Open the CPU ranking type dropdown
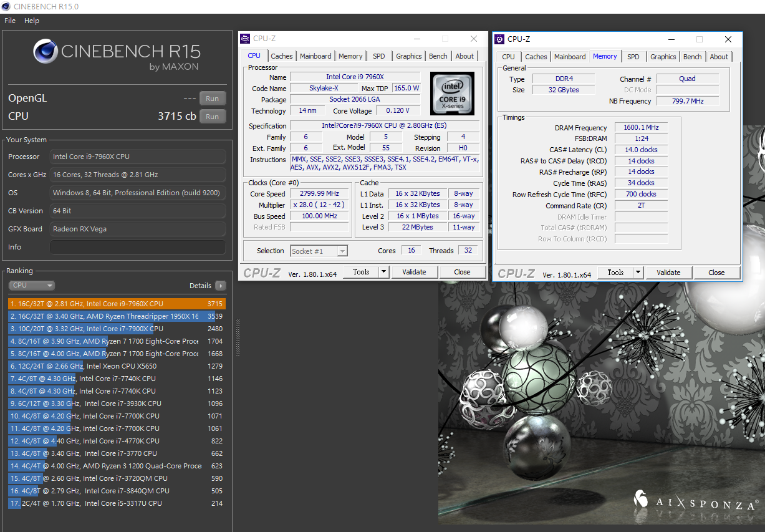The width and height of the screenshot is (765, 532). click(32, 286)
